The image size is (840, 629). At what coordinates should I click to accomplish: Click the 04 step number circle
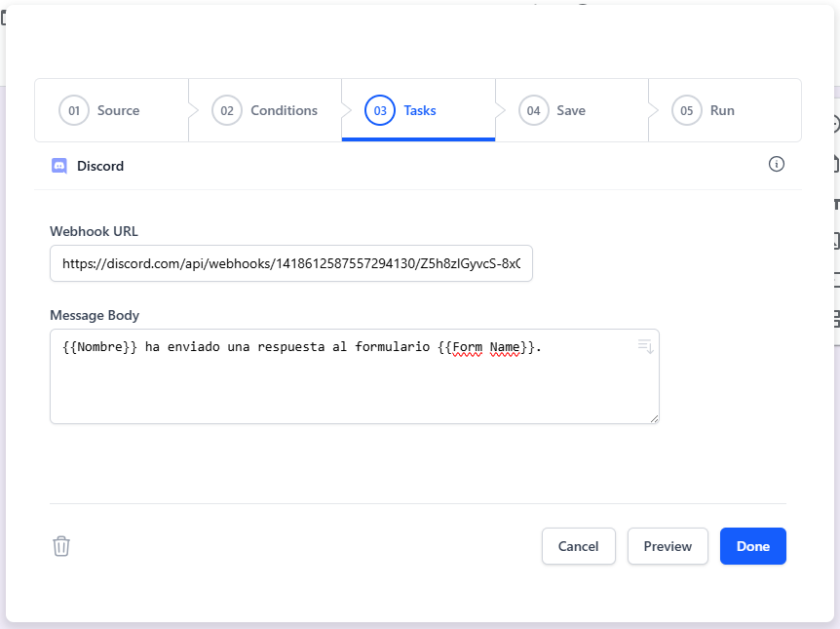pos(533,110)
